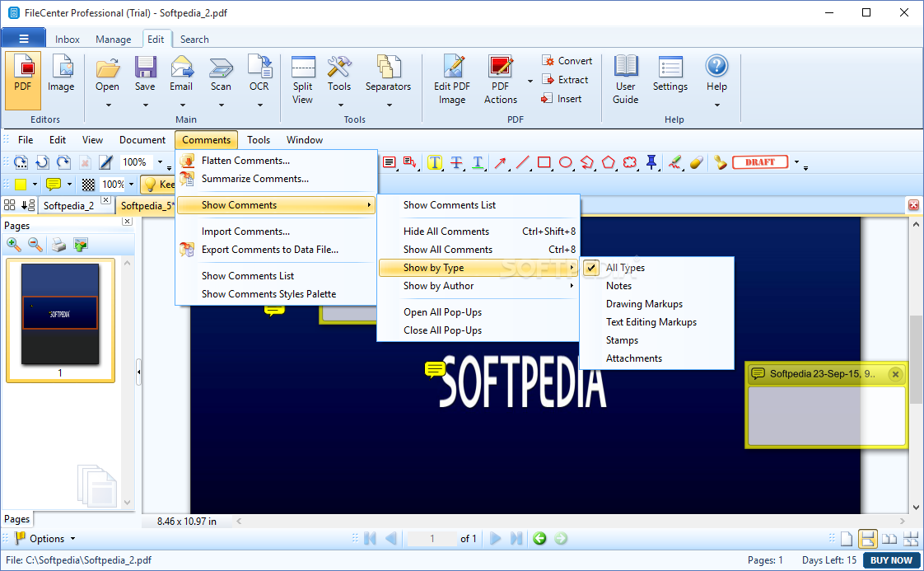Select the pushpin attachment tool

(651, 162)
